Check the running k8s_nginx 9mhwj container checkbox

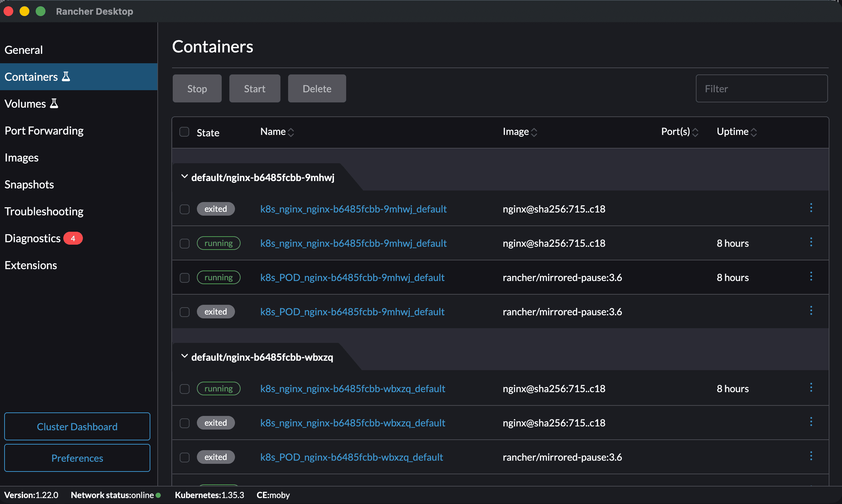[184, 244]
